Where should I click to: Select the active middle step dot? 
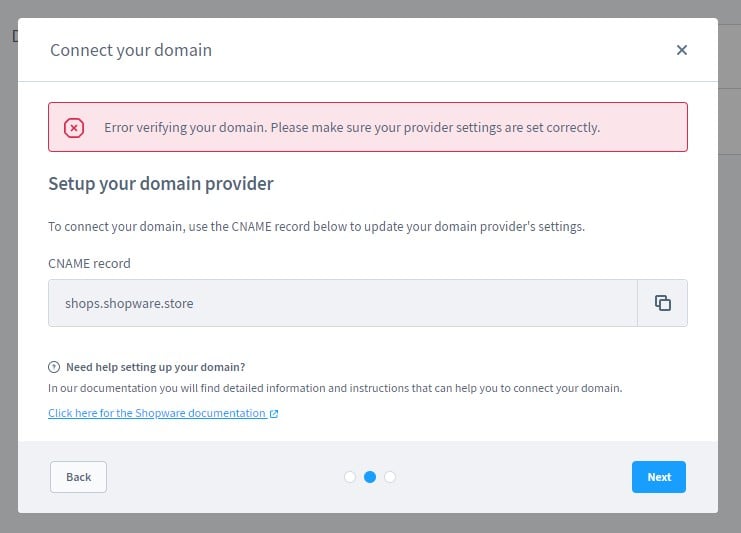[x=370, y=477]
